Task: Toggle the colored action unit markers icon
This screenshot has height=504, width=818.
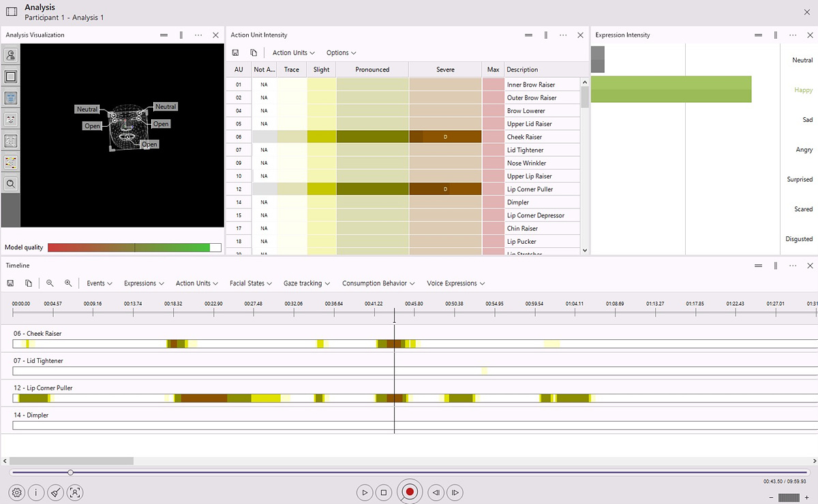Action: tap(10, 162)
